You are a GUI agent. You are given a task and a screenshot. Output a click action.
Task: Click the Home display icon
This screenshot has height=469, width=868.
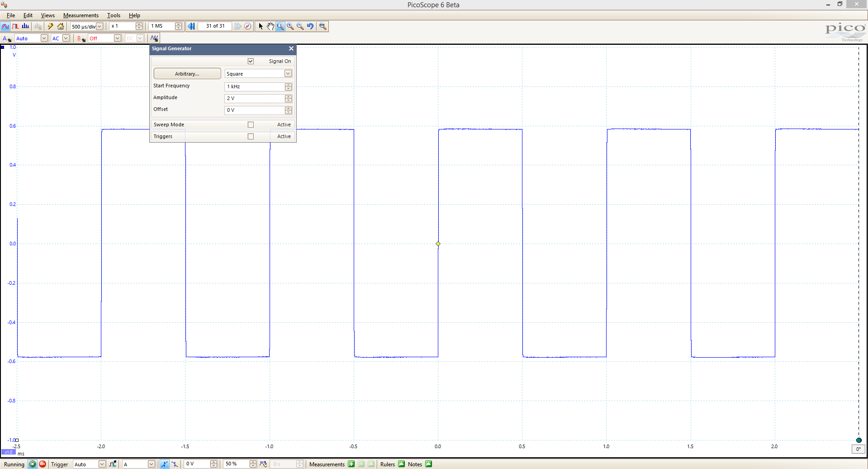tap(61, 26)
